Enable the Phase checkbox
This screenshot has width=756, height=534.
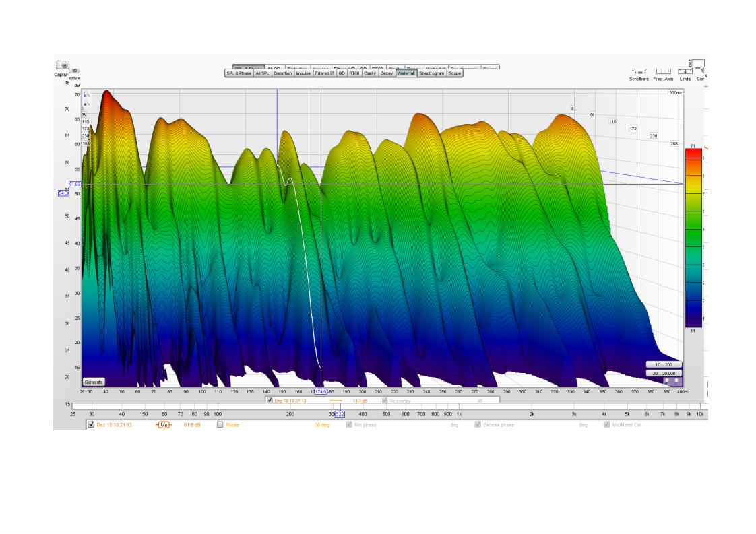tap(220, 425)
